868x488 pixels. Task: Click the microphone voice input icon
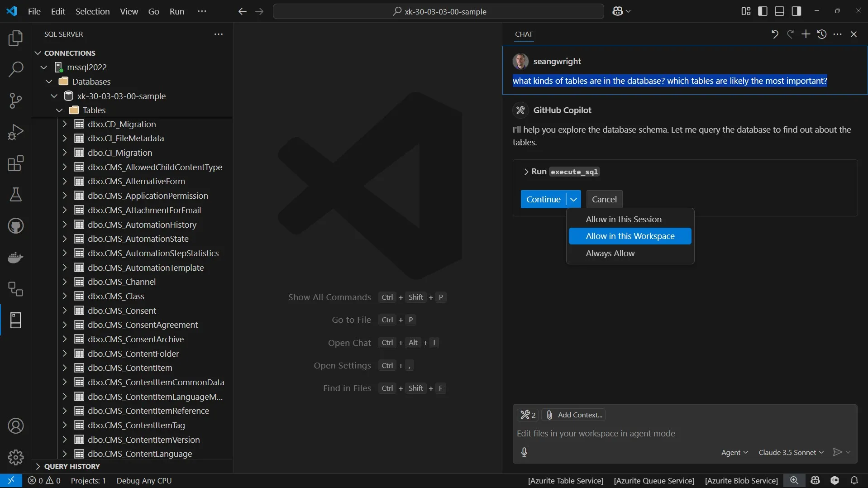(524, 452)
